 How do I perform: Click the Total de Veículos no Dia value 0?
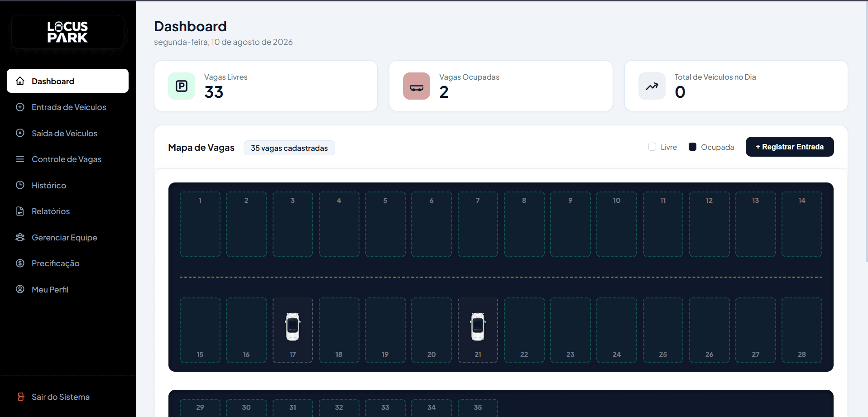[680, 92]
